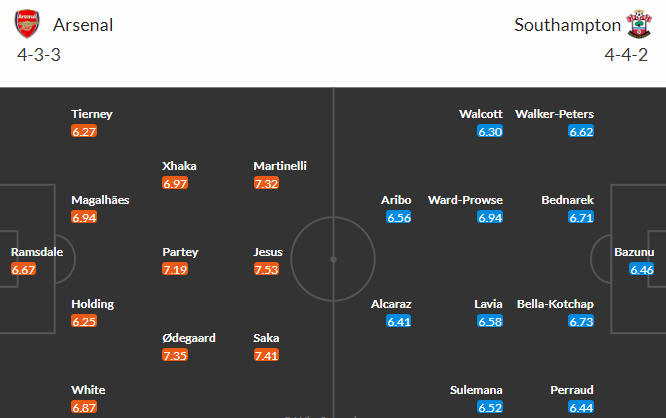
Task: Select Ward-Prowse's 6.94 rating badge
Action: [490, 217]
